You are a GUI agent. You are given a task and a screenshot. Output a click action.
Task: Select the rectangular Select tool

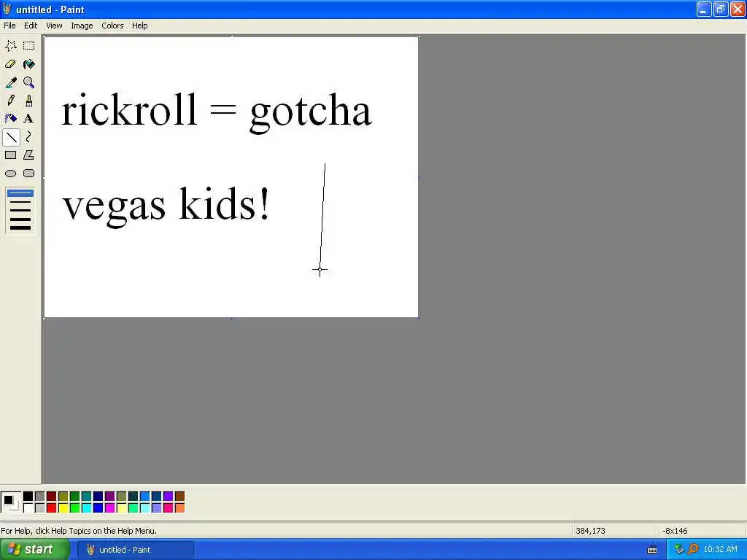coord(28,46)
